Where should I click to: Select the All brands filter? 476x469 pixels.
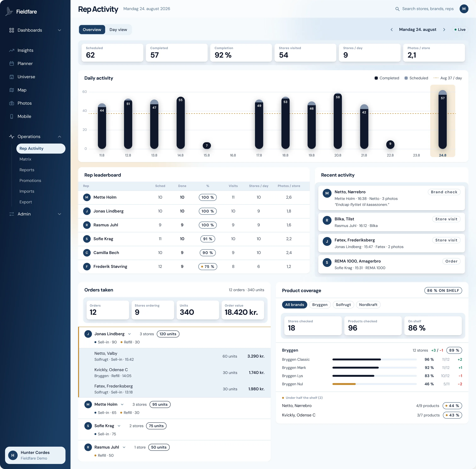tap(294, 305)
